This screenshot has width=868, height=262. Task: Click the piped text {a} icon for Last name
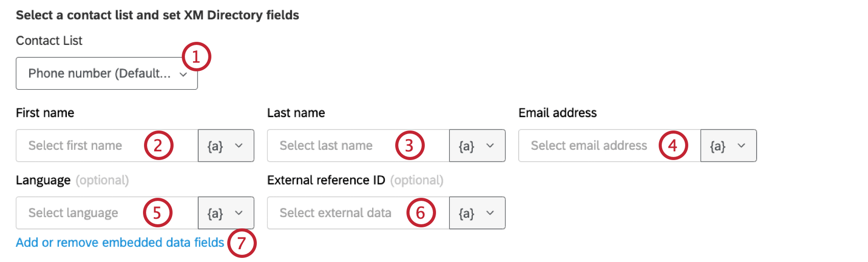coord(466,146)
